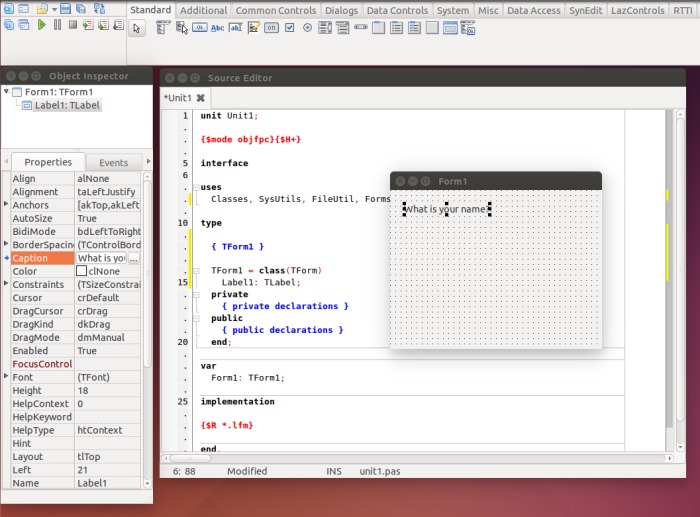Choose the TRadioButton component icon
This screenshot has width=700, height=517.
tap(307, 28)
